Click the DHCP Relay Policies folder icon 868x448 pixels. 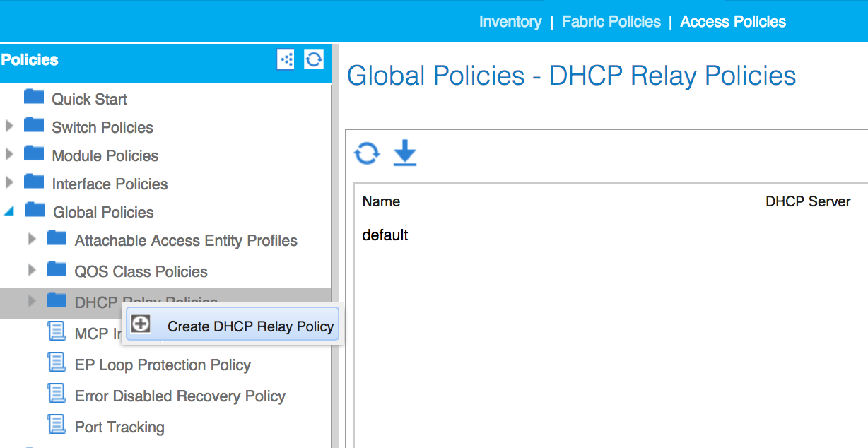point(57,300)
